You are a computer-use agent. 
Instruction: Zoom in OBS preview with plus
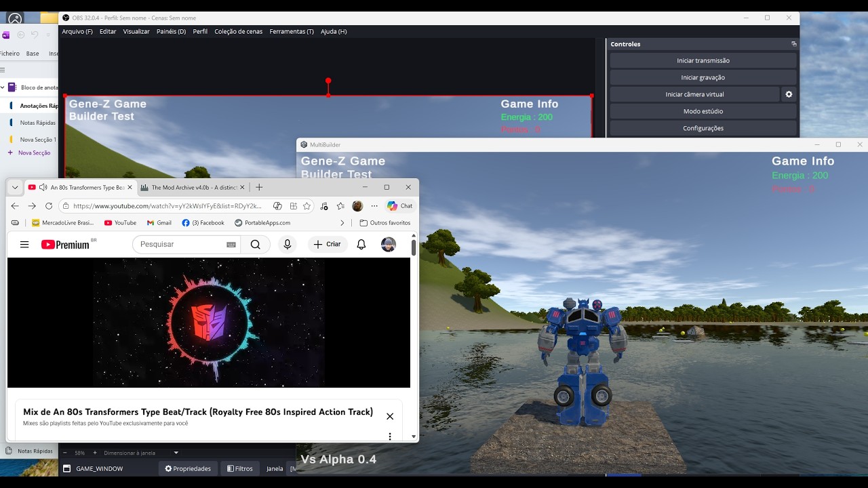[95, 453]
